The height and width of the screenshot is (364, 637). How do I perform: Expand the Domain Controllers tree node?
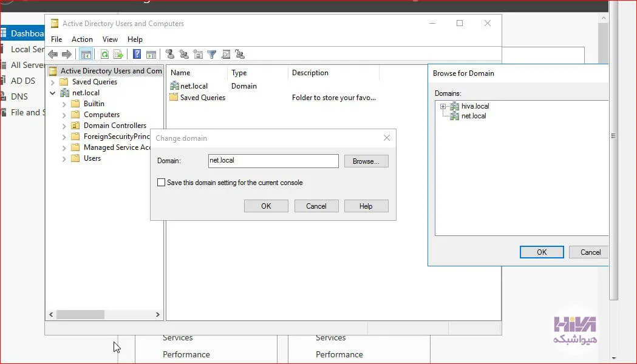pos(64,126)
